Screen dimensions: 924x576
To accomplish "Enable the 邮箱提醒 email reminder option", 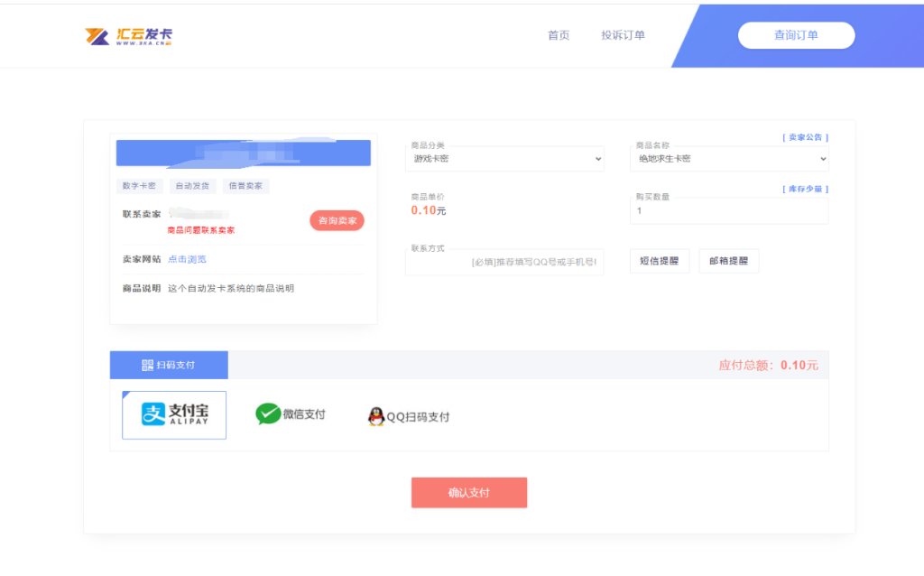I will (728, 260).
